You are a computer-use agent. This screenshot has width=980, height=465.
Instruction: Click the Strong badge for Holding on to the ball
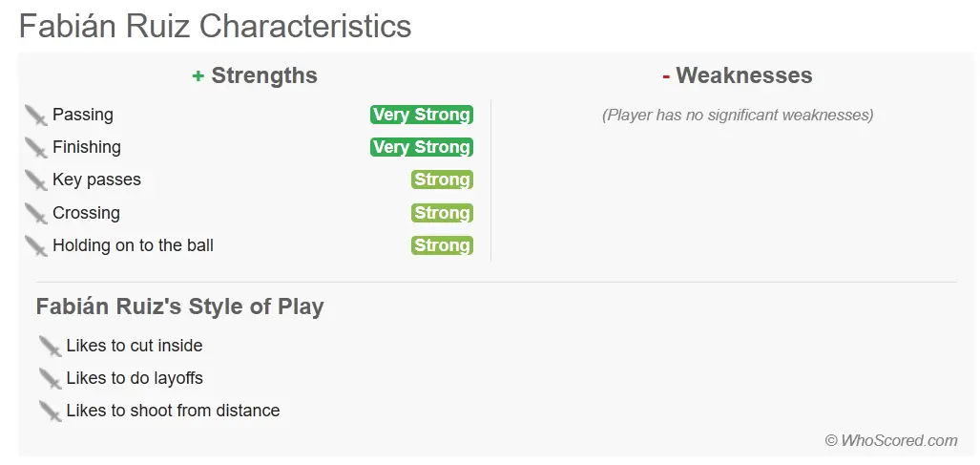[442, 245]
